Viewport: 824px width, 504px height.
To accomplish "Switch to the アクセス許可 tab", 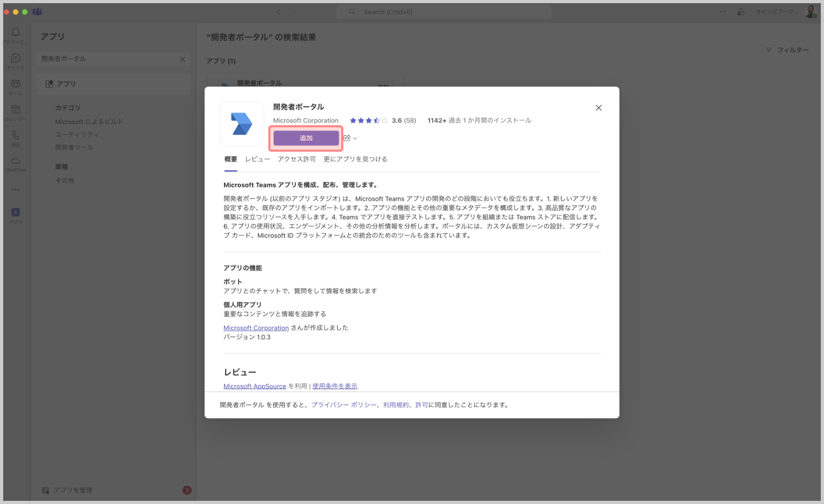I will (297, 159).
